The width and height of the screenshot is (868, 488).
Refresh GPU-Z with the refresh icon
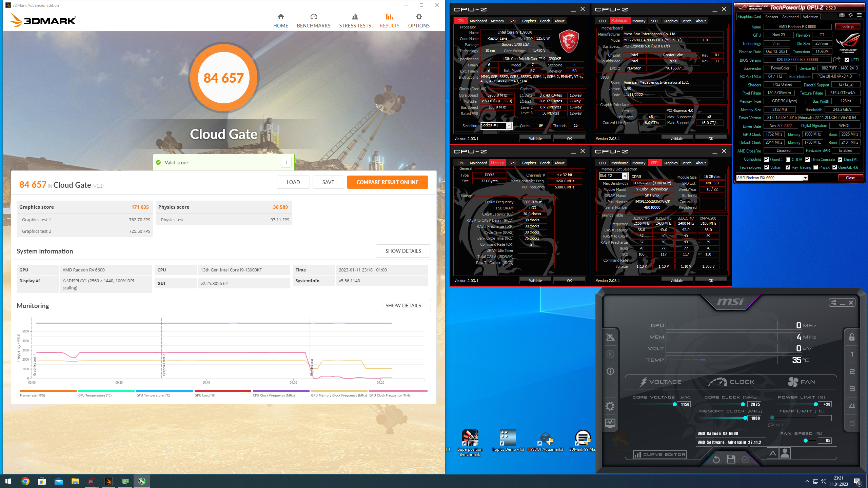click(850, 15)
